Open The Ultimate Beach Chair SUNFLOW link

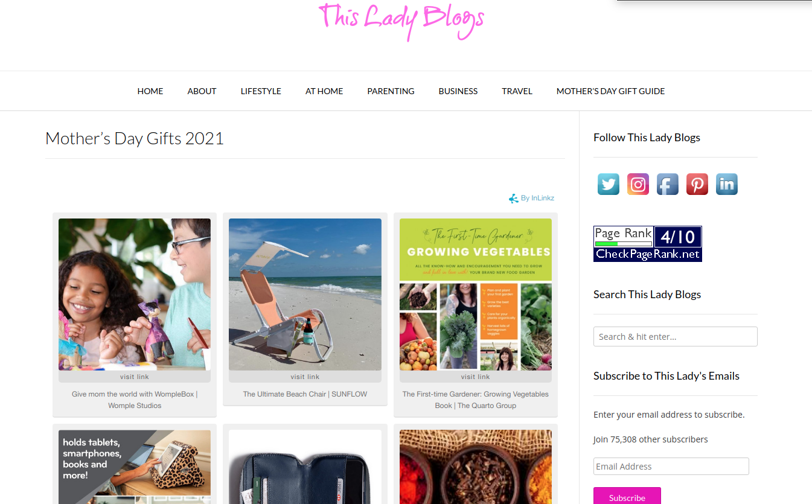[x=305, y=394]
